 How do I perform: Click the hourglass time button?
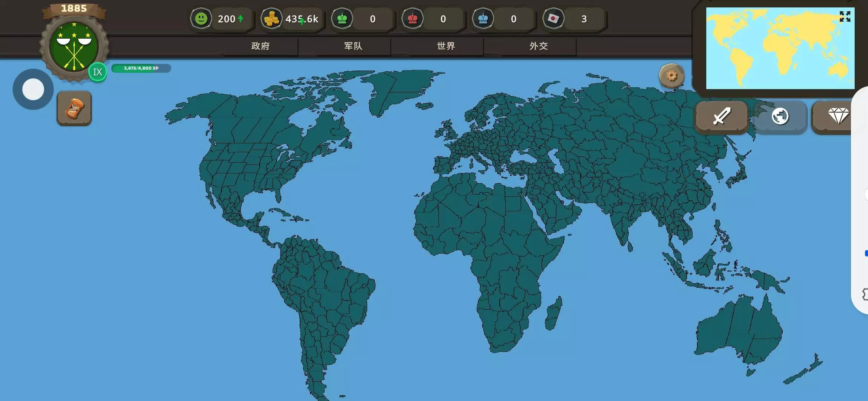point(74,108)
